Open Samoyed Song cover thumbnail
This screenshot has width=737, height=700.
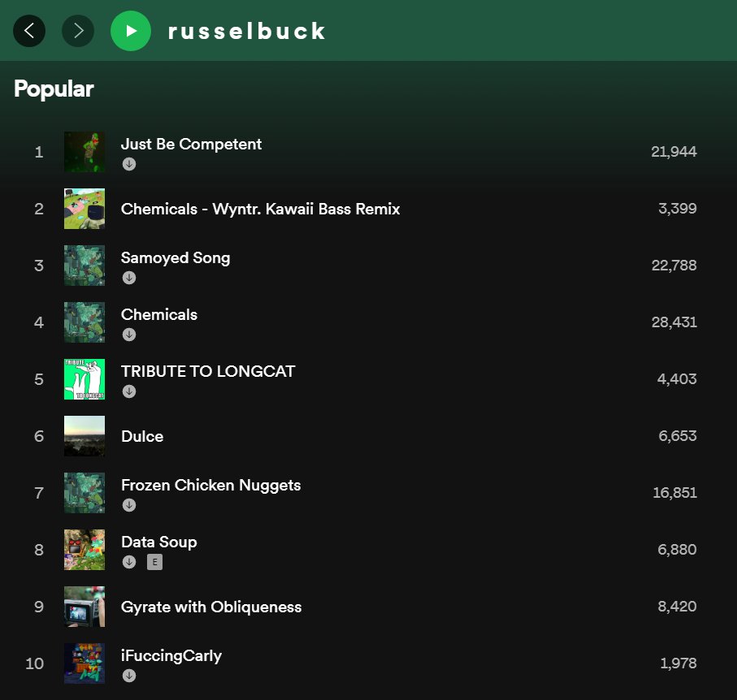coord(85,266)
